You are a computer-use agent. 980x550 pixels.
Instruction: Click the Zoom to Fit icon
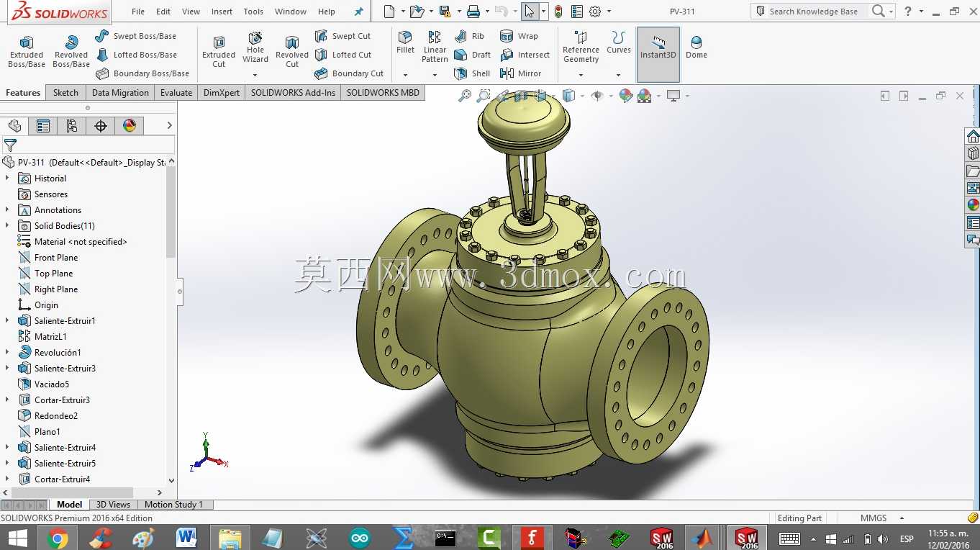point(465,96)
